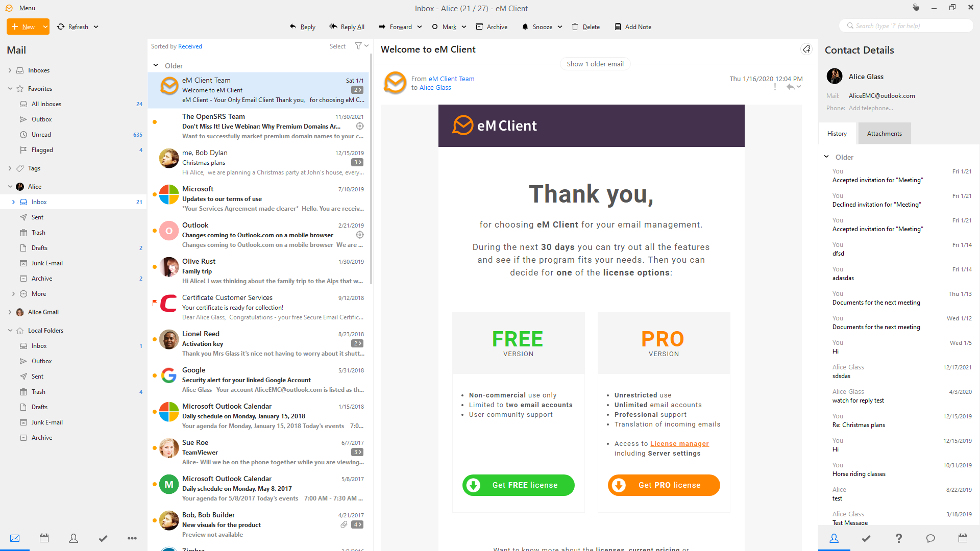This screenshot has height=551, width=980.
Task: Open the Forward dropdown arrow
Action: (420, 27)
